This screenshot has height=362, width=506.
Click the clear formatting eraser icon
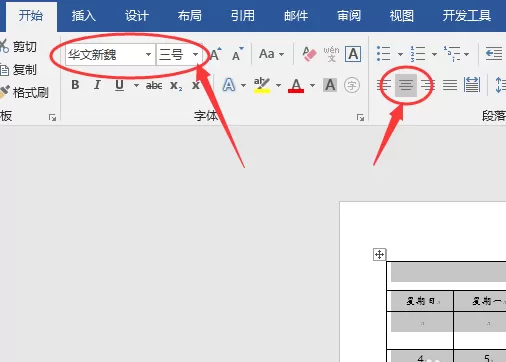[309, 54]
